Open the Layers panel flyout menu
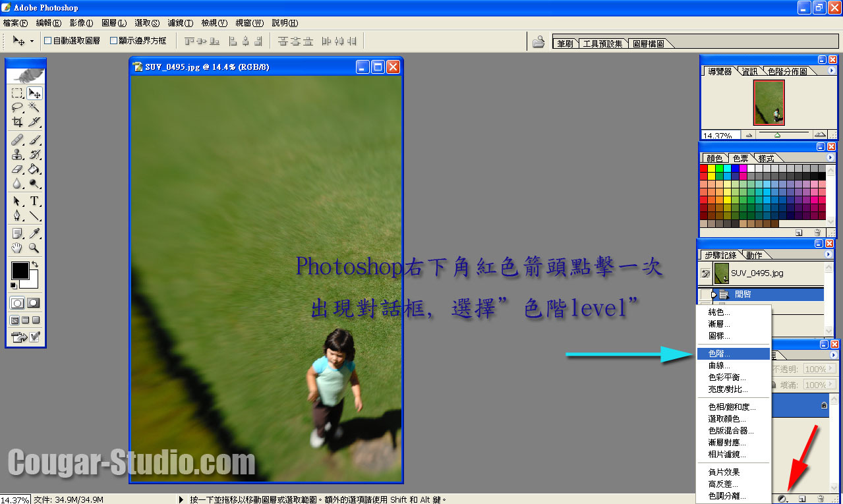 click(834, 355)
